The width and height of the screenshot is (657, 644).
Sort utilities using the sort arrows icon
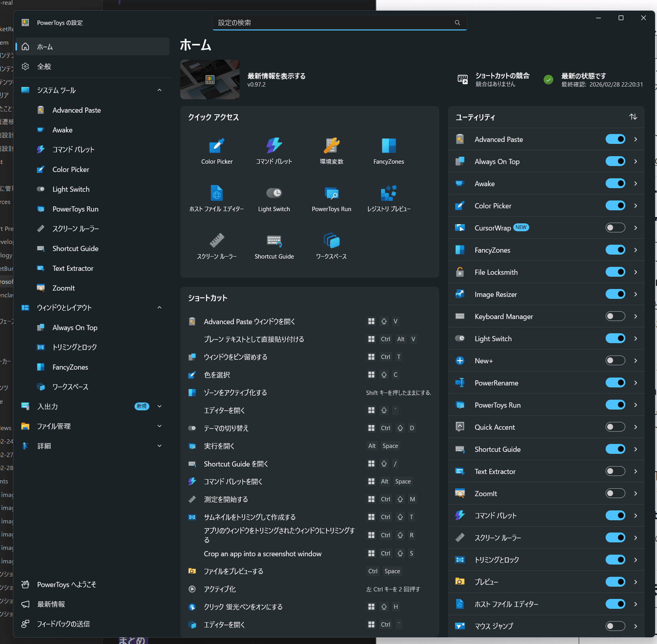tap(633, 117)
